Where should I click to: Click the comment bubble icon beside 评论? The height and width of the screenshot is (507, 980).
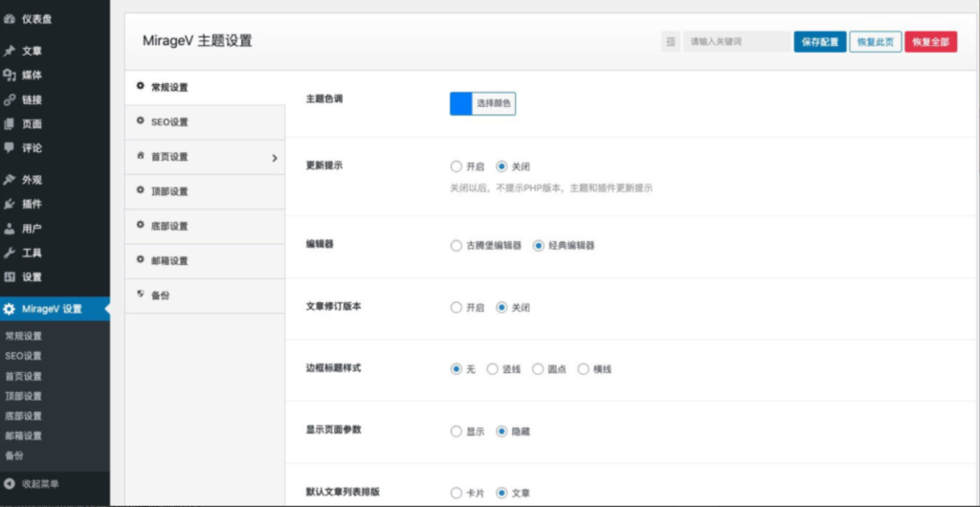[x=9, y=148]
